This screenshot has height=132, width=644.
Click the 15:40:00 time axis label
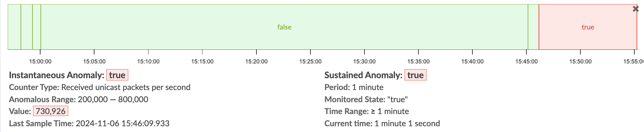[472, 62]
